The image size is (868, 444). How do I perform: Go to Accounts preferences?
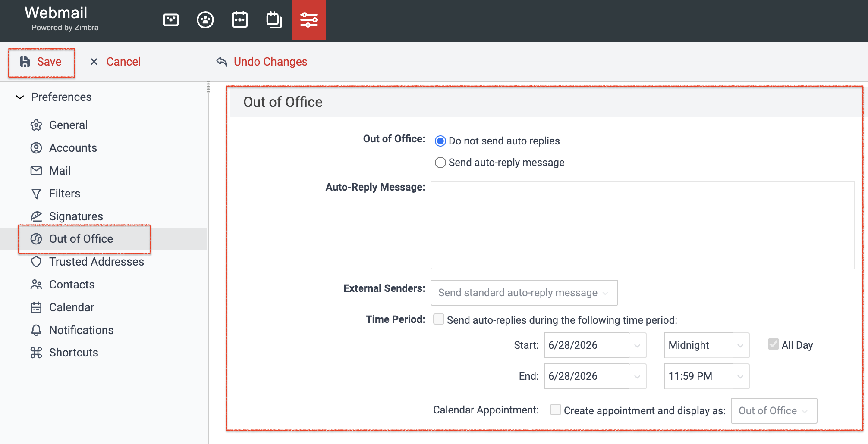click(73, 148)
